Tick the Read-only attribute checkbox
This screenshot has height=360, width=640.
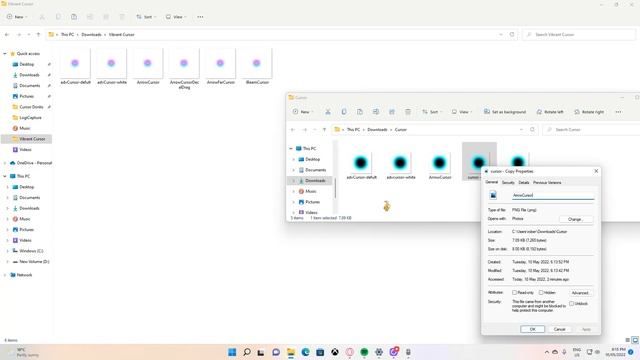(x=514, y=293)
